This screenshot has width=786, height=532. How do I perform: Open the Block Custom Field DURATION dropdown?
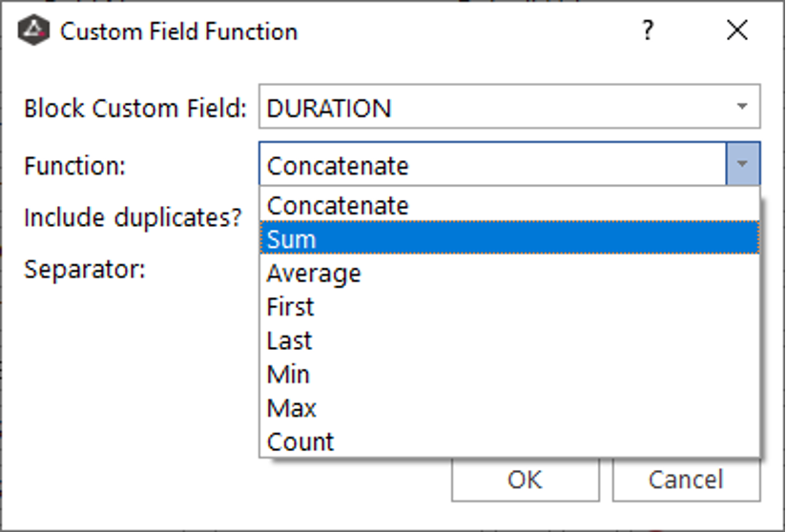click(x=496, y=109)
